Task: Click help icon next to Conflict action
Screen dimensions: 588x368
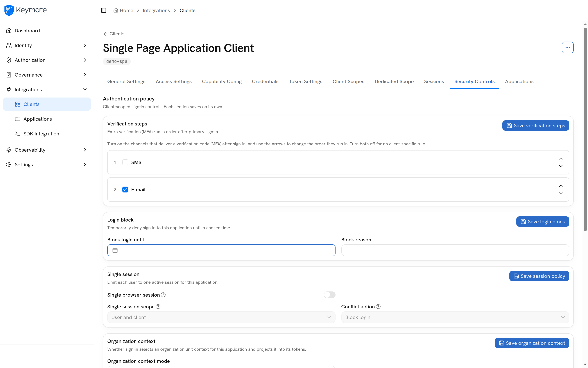Action: pyautogui.click(x=378, y=306)
